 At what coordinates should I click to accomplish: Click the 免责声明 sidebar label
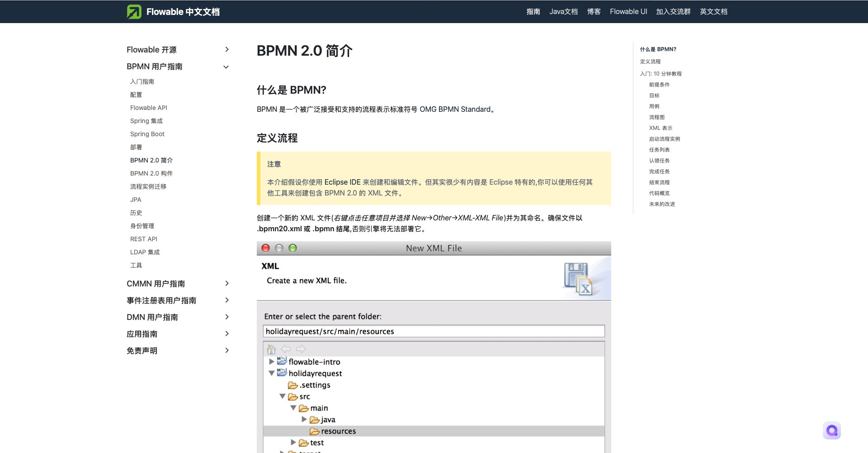(x=142, y=351)
